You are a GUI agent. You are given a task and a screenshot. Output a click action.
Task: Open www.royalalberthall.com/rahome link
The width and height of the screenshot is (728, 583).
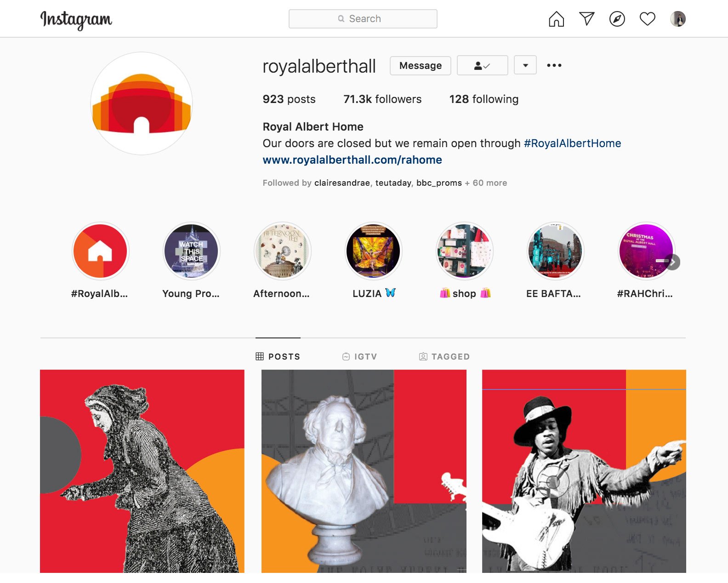coord(353,160)
